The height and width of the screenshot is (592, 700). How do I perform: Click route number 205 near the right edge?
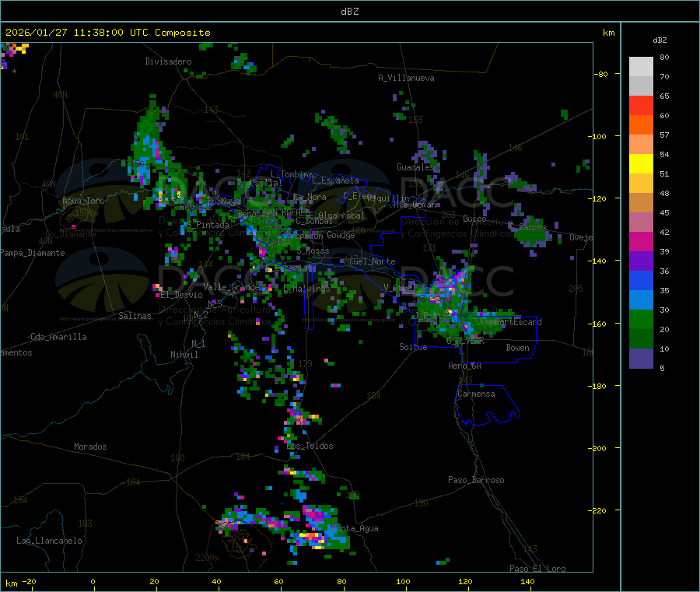[576, 289]
